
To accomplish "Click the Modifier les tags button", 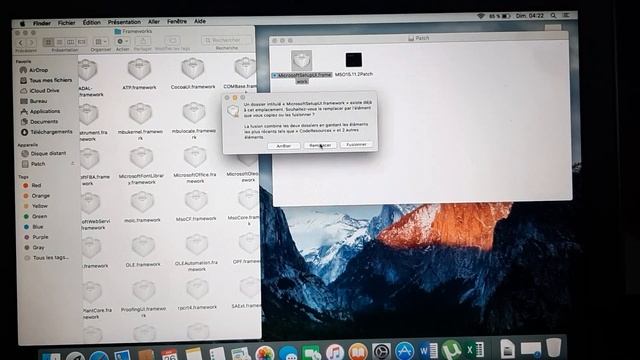I will pyautogui.click(x=172, y=41).
